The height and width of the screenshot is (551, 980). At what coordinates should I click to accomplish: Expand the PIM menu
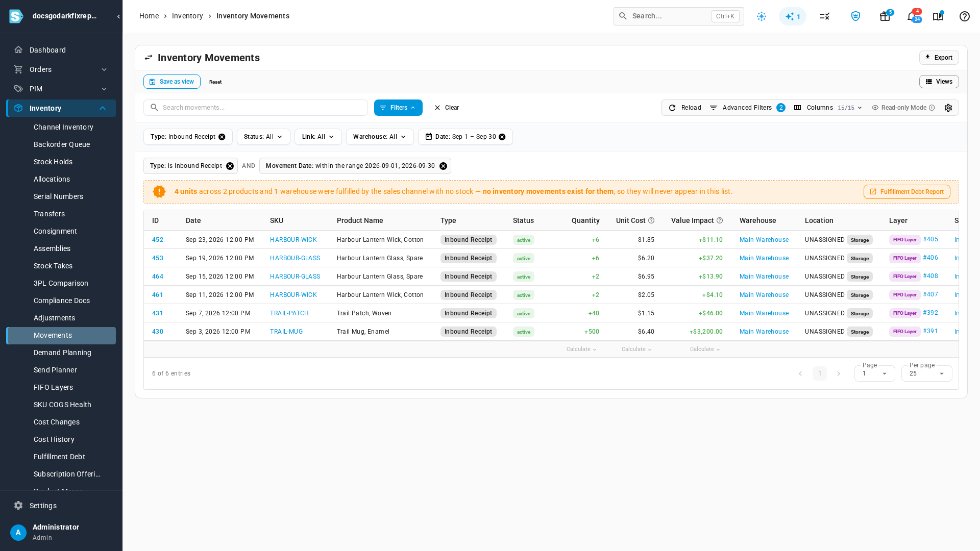[x=61, y=89]
